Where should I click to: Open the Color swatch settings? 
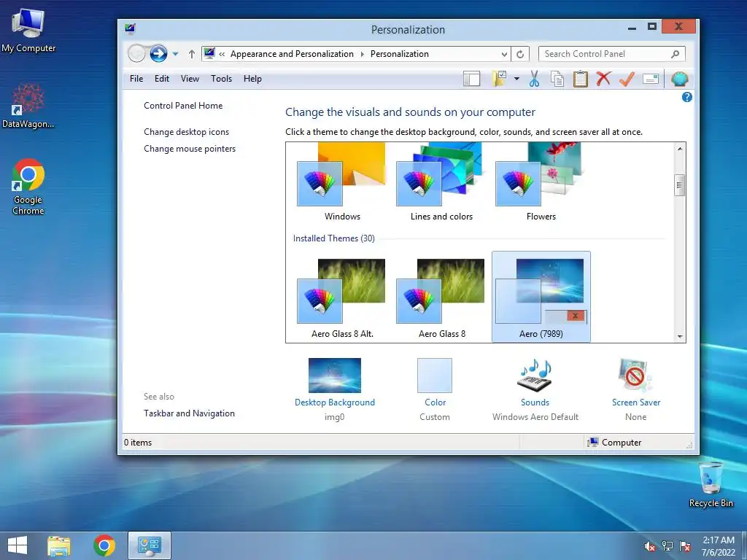(x=435, y=389)
